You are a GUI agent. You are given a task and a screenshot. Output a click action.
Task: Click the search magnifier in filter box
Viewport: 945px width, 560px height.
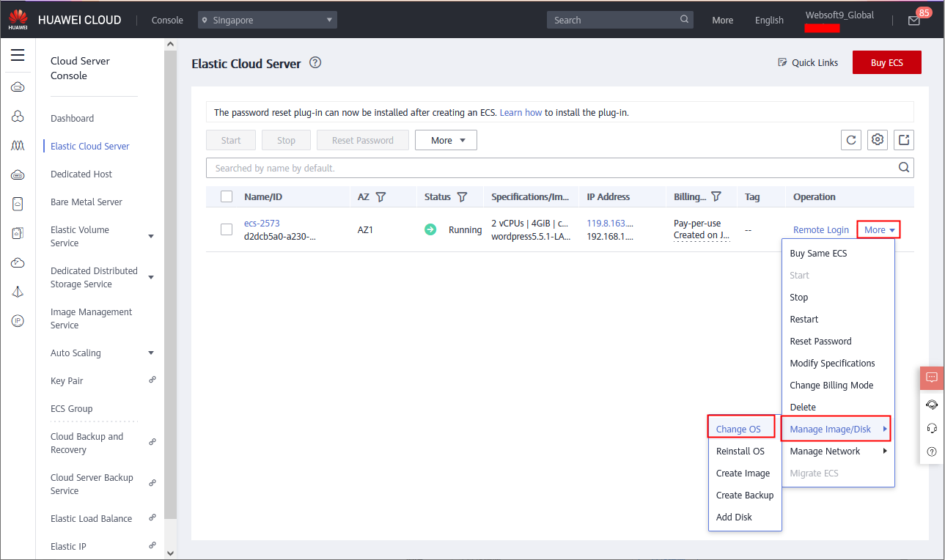point(904,168)
